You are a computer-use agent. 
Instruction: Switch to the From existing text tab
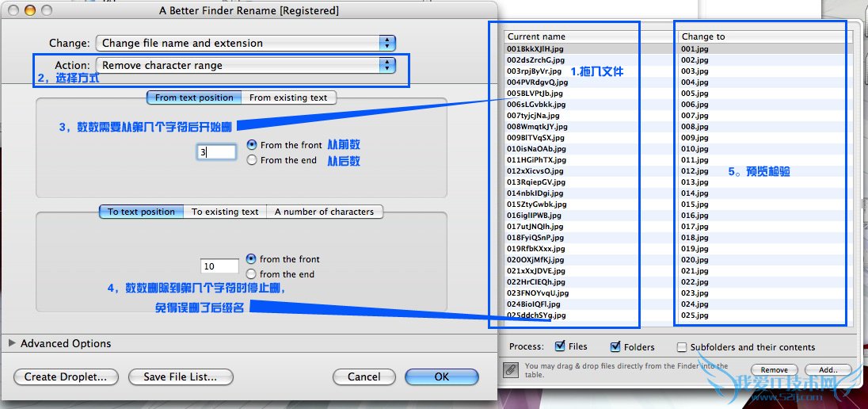click(x=288, y=97)
